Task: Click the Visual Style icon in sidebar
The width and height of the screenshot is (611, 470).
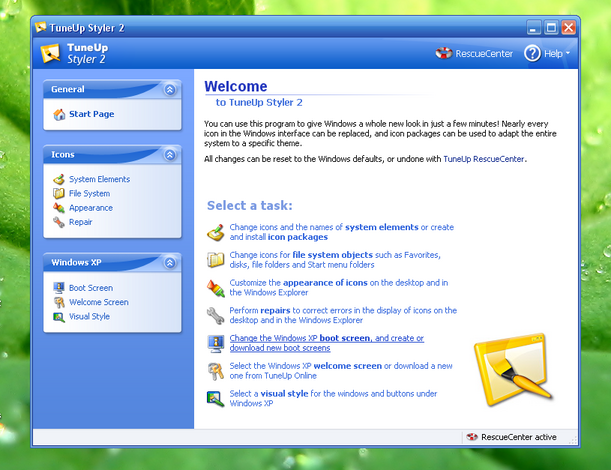Action: point(59,316)
